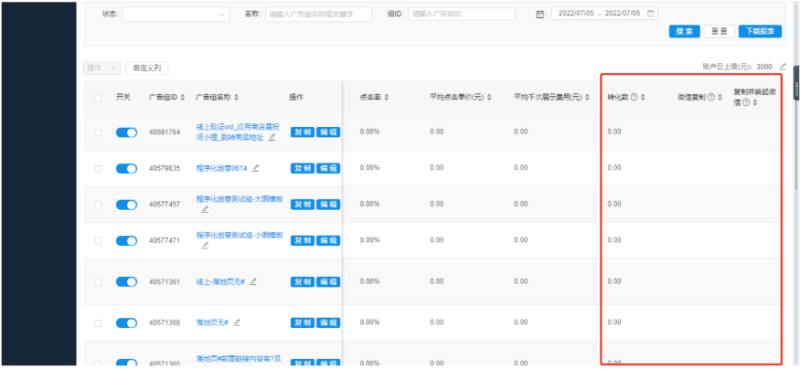This screenshot has height=369, width=800.
Task: Focus the 组ID ad group ID input
Action: pos(462,14)
